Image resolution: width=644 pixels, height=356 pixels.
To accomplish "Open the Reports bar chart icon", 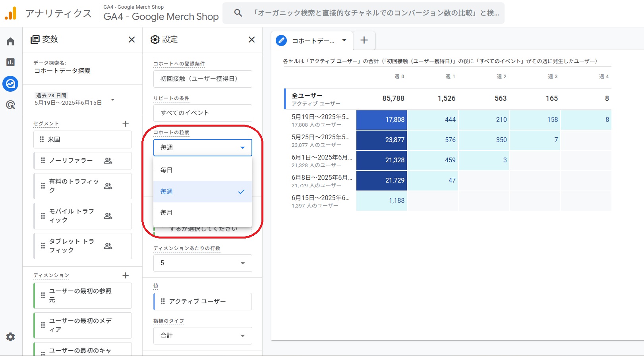I will [x=10, y=62].
